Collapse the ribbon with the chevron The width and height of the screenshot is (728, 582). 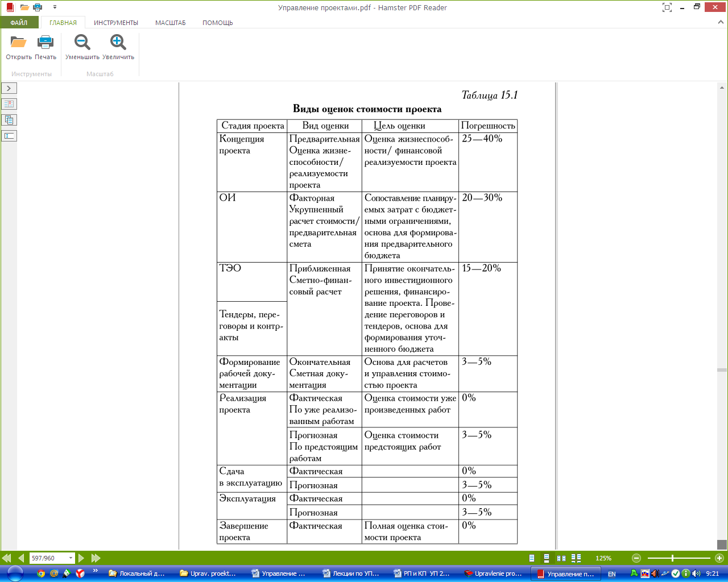tap(720, 22)
